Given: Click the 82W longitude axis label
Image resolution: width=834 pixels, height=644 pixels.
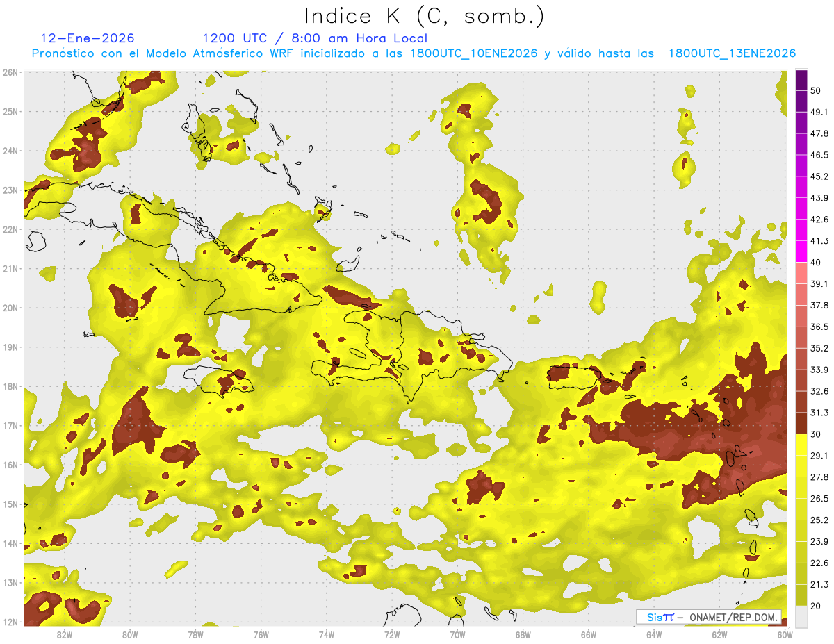Looking at the screenshot, I should pyautogui.click(x=64, y=634).
